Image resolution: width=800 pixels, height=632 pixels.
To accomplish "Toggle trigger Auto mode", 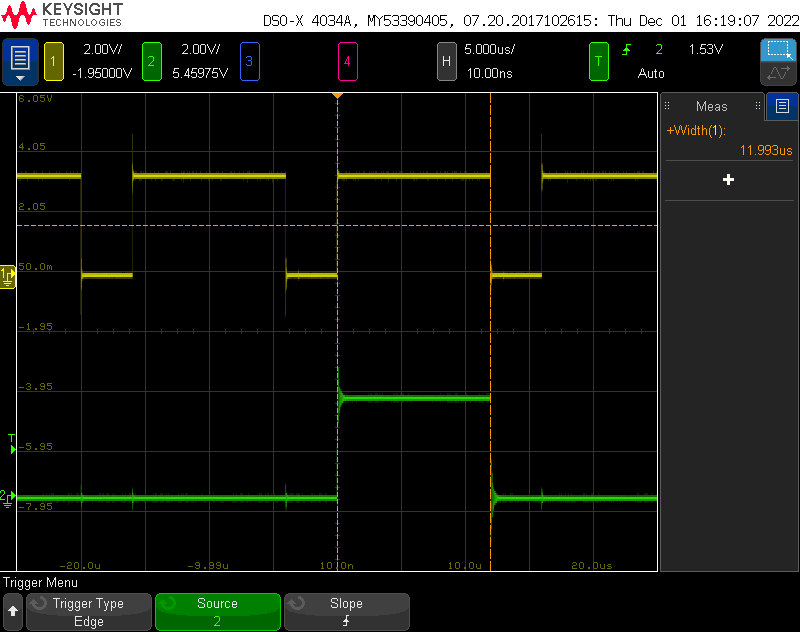I will click(651, 73).
